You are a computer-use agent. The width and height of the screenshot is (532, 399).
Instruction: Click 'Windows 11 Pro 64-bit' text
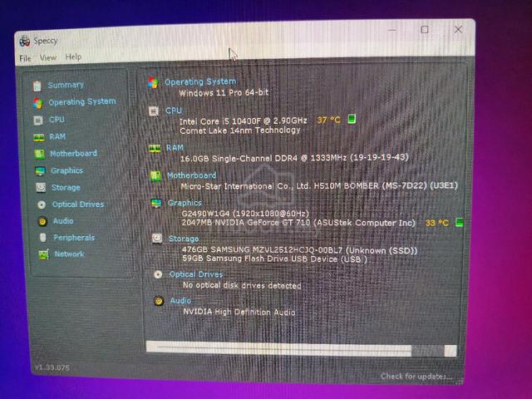(224, 92)
